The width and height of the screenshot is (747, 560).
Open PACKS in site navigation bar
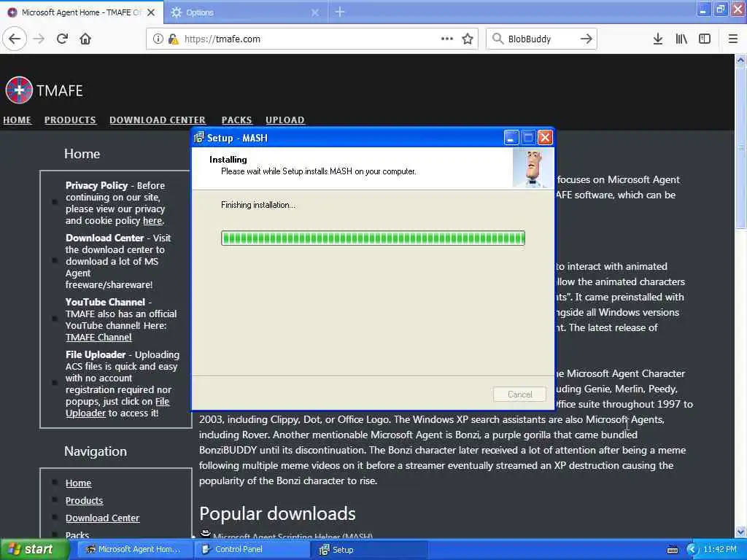(x=237, y=120)
